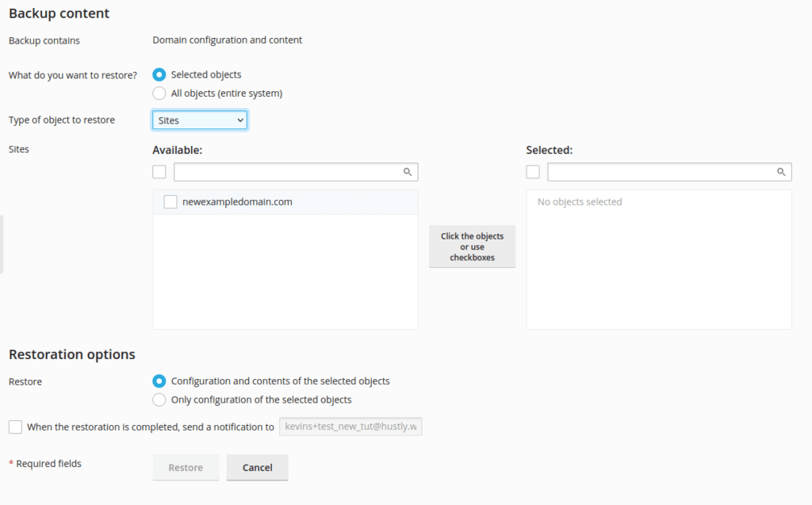Toggle the select-all checkbox above Available list
Viewport: 812px width, 505px height.
159,171
